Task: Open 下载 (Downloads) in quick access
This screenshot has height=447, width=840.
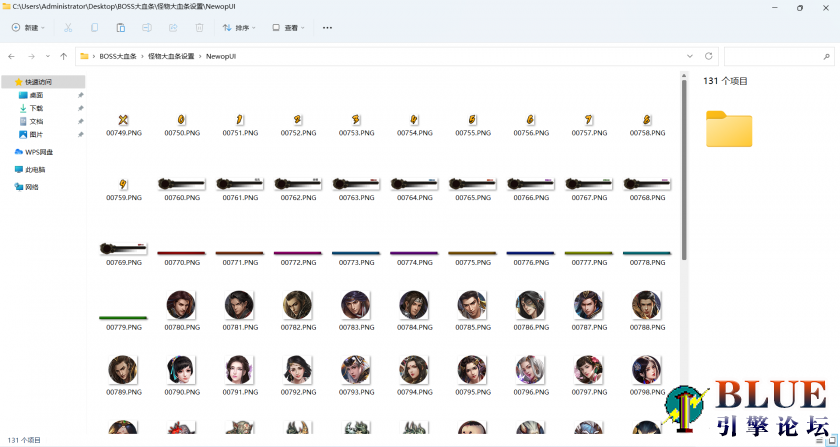Action: (x=36, y=108)
